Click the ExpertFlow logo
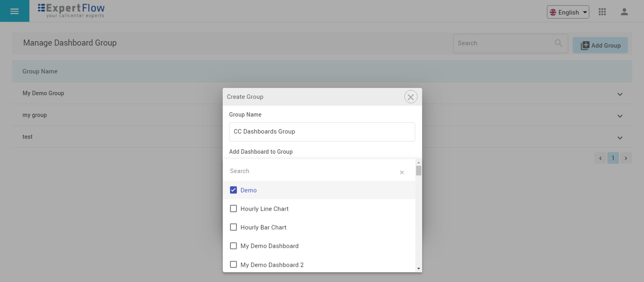Viewport: 644px width, 282px height. click(x=71, y=10)
